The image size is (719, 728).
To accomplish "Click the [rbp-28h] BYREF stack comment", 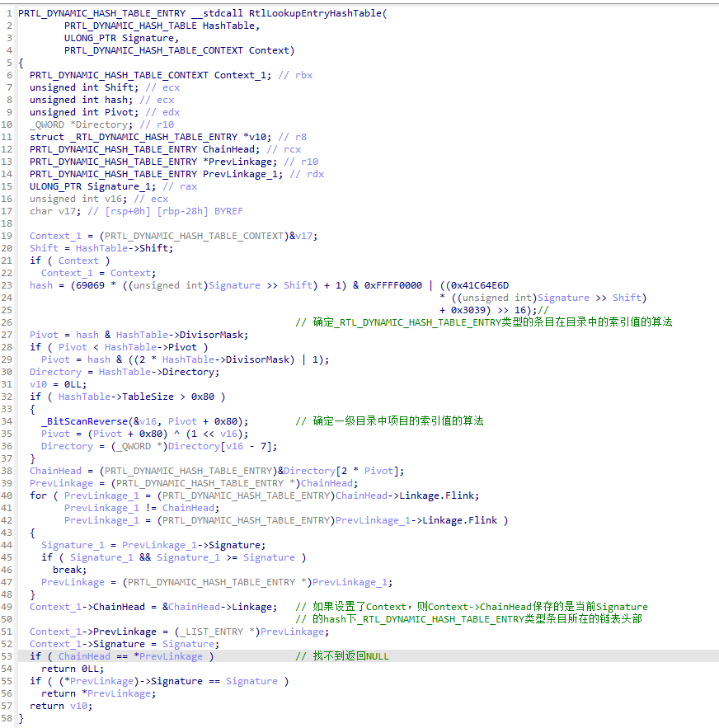I will [x=200, y=211].
